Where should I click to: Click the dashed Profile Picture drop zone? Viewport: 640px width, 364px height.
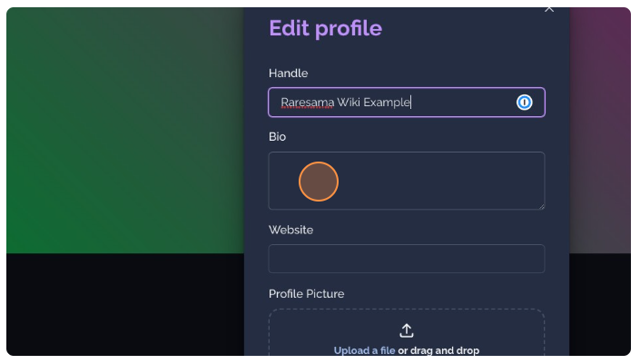pos(406,332)
